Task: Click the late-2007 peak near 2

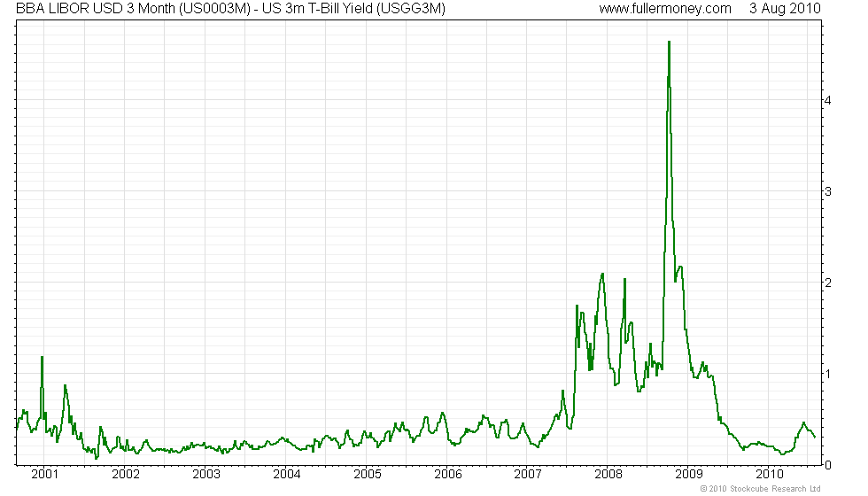Action: (602, 274)
